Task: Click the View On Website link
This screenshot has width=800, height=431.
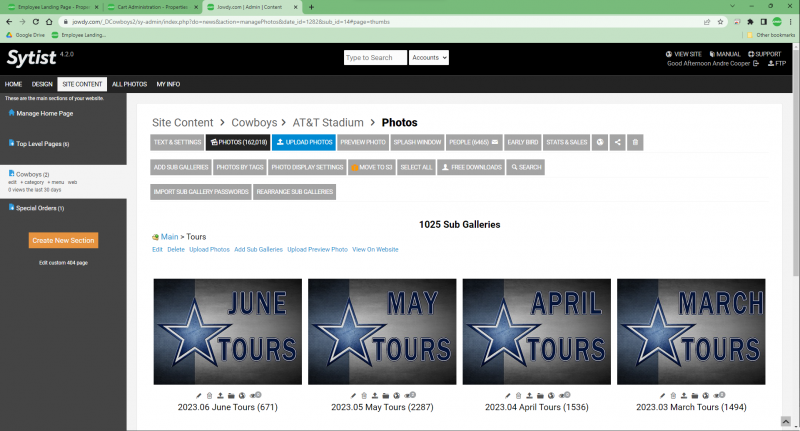Action: [x=375, y=249]
